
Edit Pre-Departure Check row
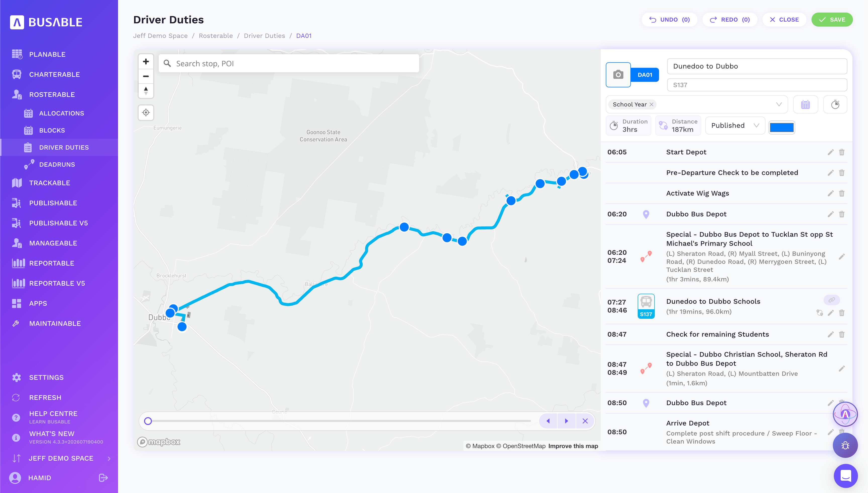[x=830, y=173]
